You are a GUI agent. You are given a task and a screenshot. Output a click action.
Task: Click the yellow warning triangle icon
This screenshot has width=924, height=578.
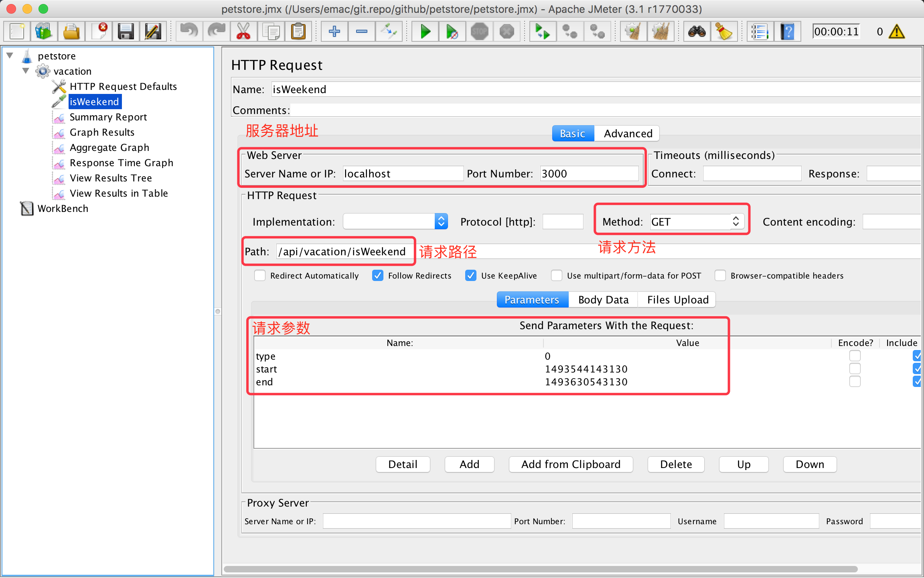[897, 32]
